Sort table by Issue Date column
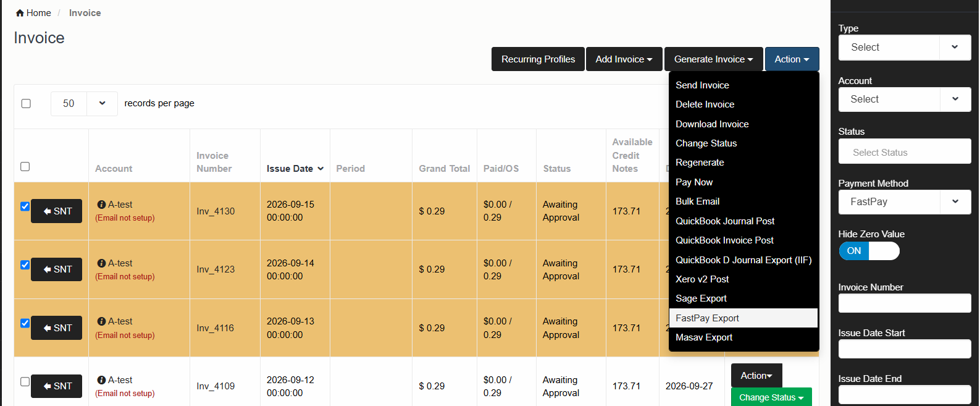The height and width of the screenshot is (406, 980). coord(295,169)
